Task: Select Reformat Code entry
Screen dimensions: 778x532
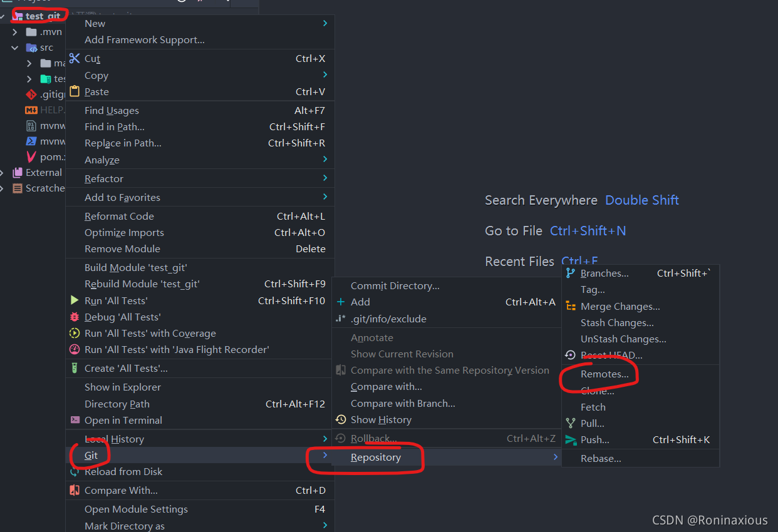Action: tap(200, 216)
